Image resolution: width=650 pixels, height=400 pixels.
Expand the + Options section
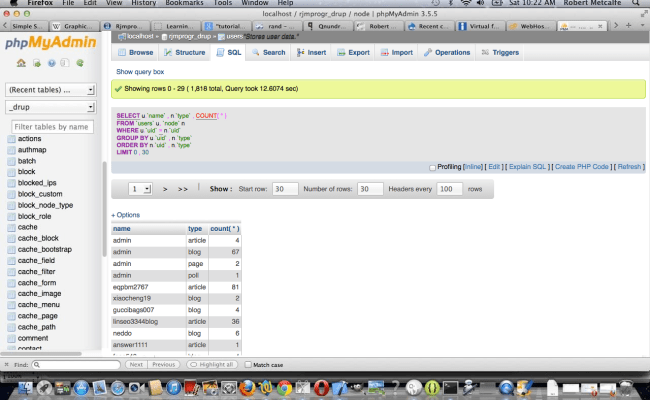pos(126,215)
